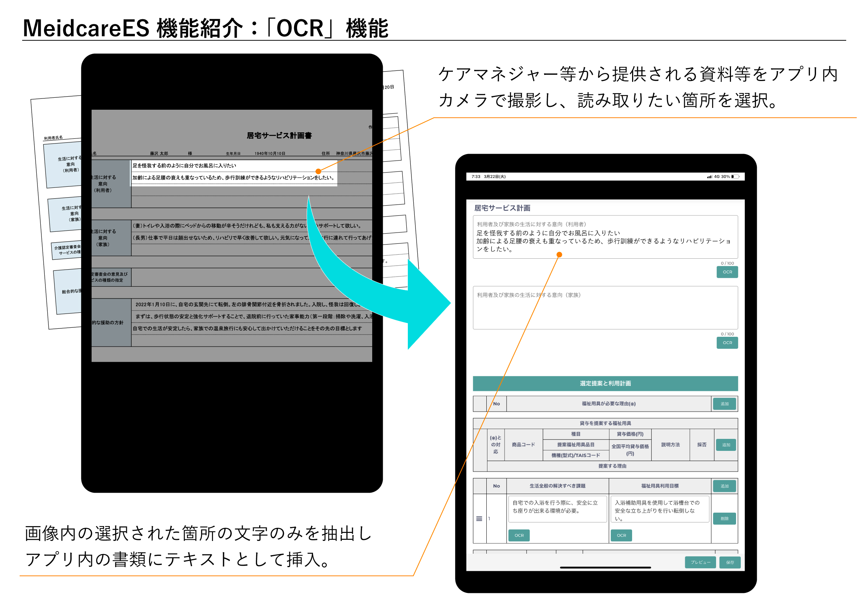
Task: Tap the battery icon in tablet status bar
Action: (x=735, y=177)
